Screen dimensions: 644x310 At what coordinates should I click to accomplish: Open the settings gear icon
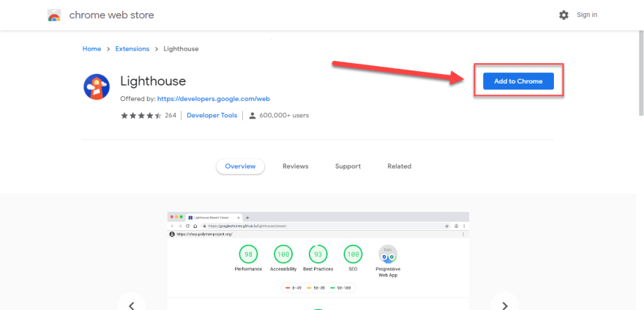(564, 15)
